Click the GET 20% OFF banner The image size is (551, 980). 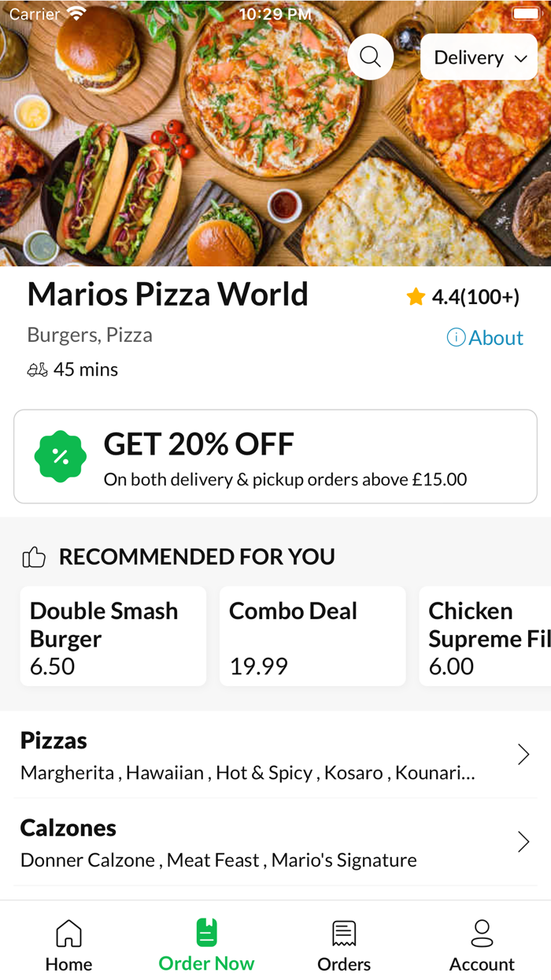click(275, 456)
